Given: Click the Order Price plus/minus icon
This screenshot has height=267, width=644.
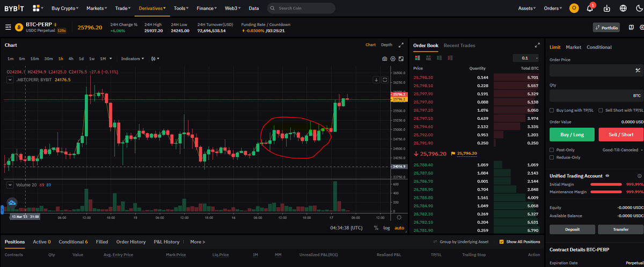Looking at the screenshot, I should pyautogui.click(x=638, y=70).
